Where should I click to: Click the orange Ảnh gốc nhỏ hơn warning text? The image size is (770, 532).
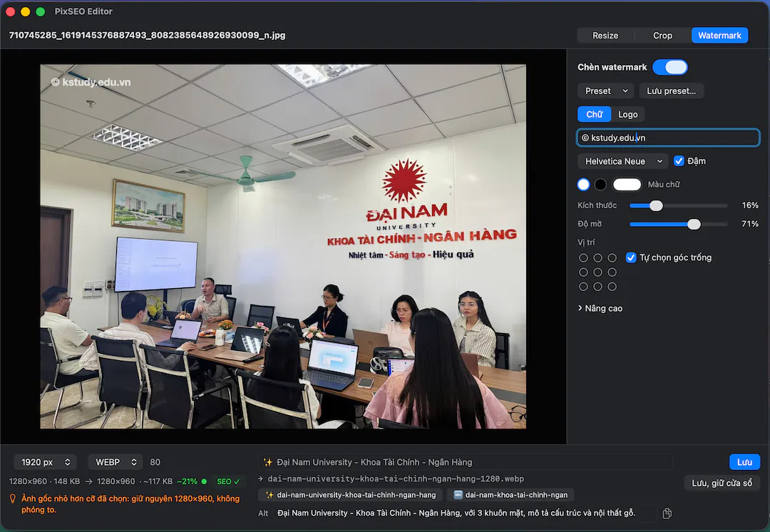coord(130,504)
